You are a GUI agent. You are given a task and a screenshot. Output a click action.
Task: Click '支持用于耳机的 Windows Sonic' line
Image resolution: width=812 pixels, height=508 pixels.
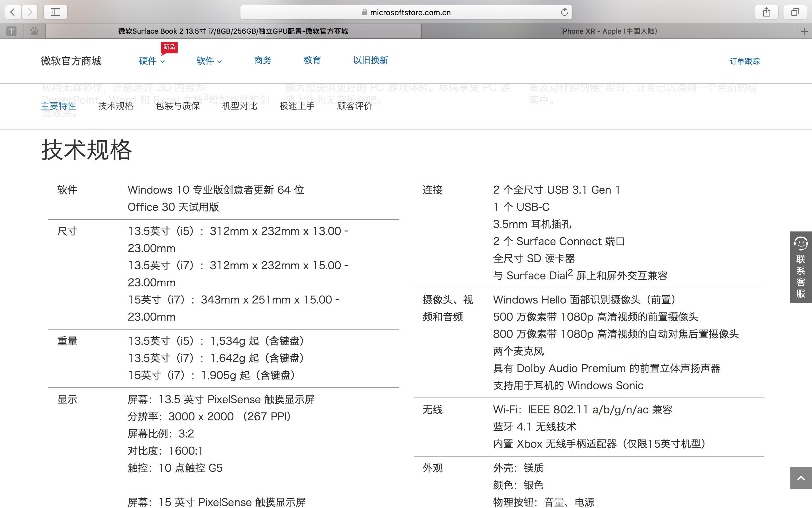pos(568,386)
